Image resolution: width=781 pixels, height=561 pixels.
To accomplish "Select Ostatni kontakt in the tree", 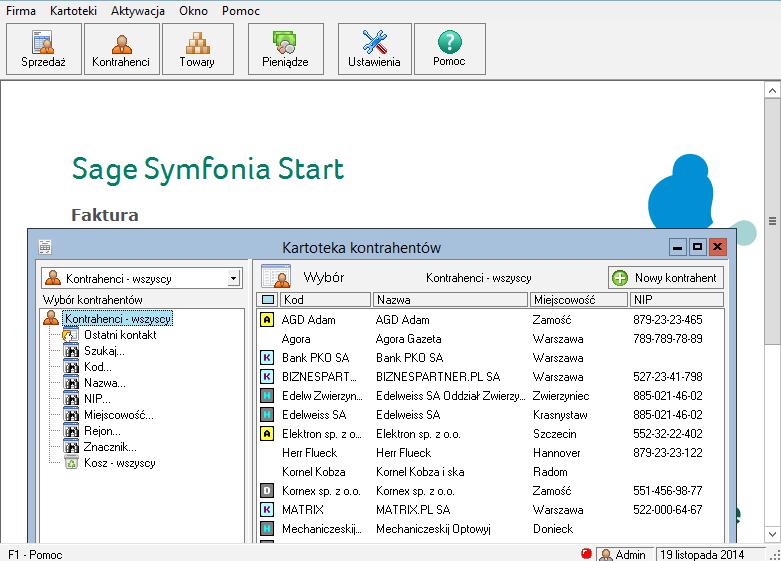I will click(x=120, y=335).
